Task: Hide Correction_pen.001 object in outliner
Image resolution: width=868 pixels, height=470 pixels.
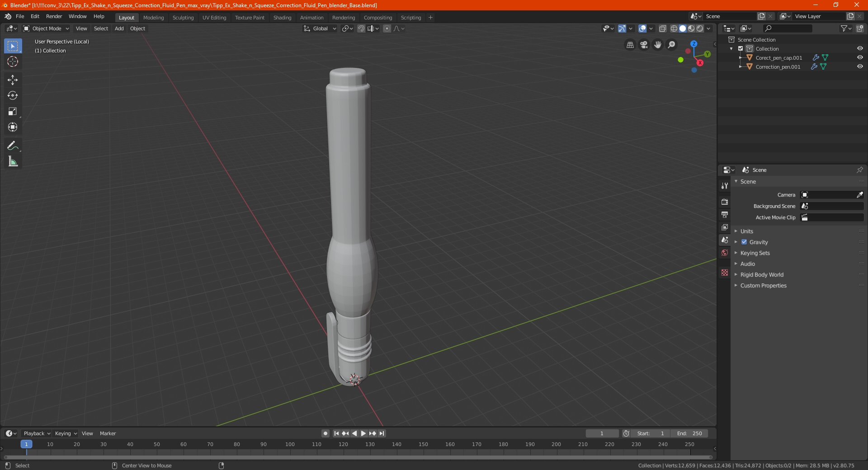Action: point(860,66)
